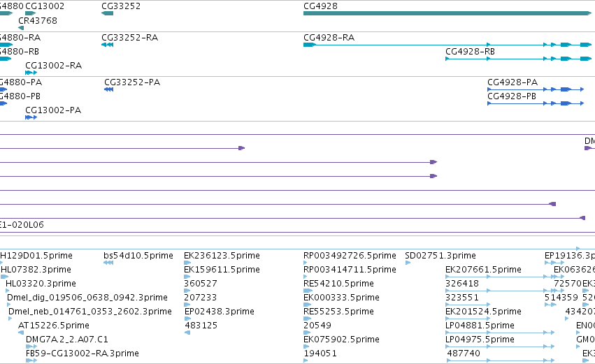Select EST feature 483125
Screen dimensions: 595x364
(201, 326)
